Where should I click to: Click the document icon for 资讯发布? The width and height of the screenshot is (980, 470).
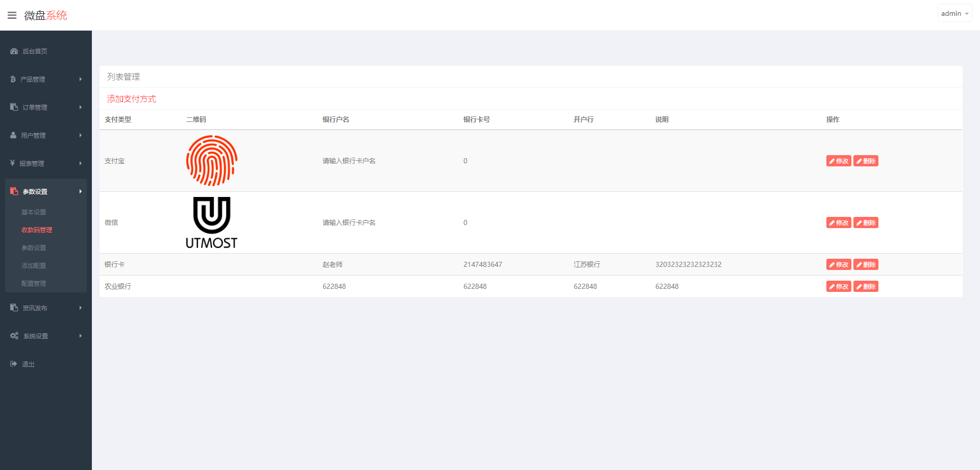click(14, 308)
